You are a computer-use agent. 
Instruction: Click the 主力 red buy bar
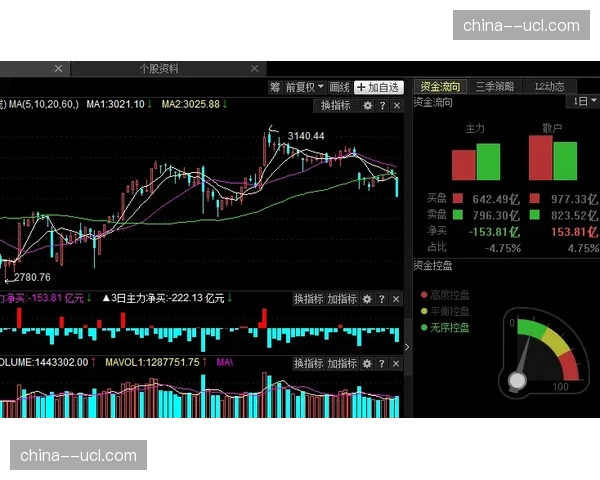click(x=463, y=165)
